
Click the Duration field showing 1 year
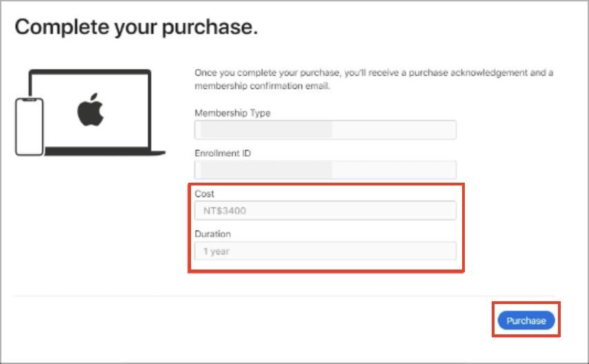(326, 251)
